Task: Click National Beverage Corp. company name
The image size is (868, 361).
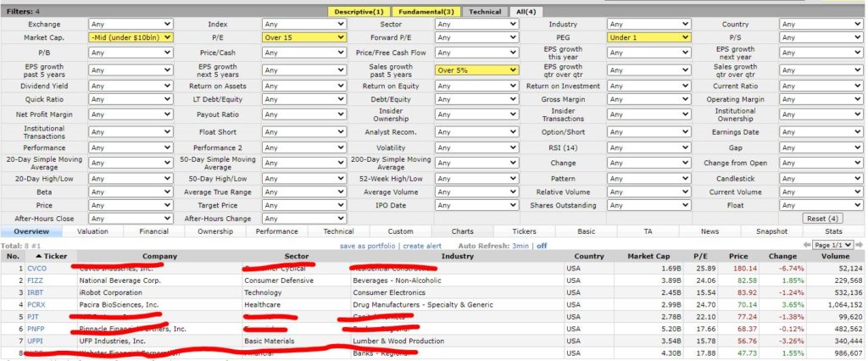Action: (x=120, y=280)
